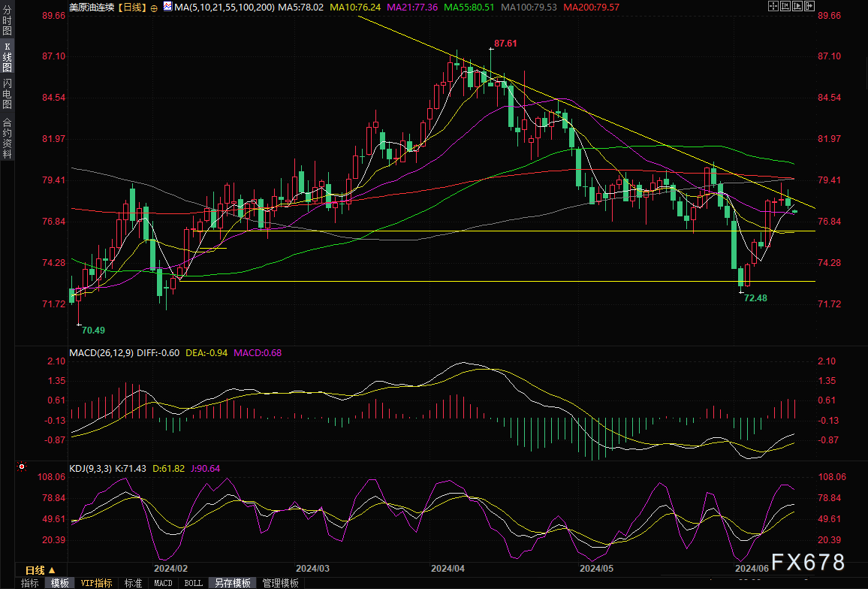Click the 2024/05 date axis label
The image size is (868, 589).
coord(597,569)
